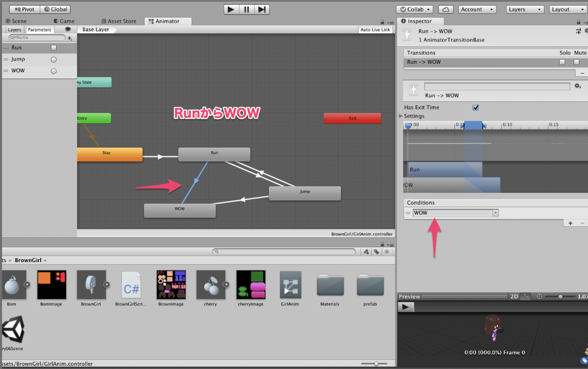Add a new parameter with plus button
This screenshot has height=369, width=588.
(x=70, y=38)
